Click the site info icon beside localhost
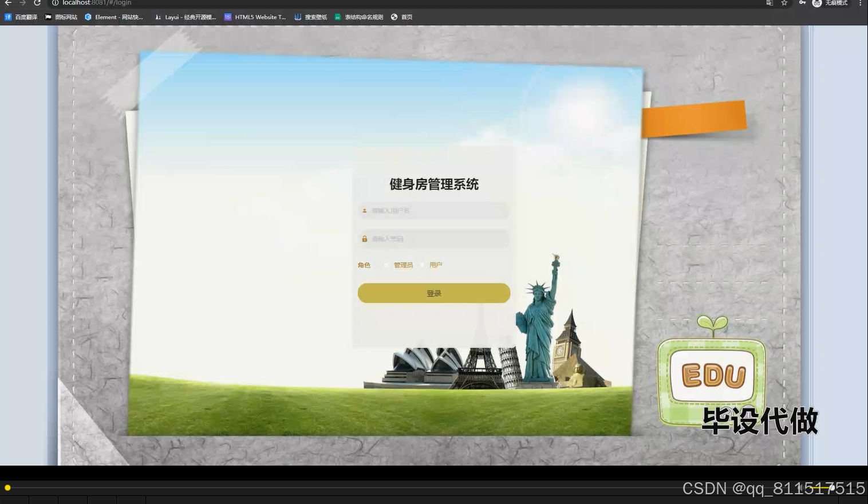868x504 pixels. [56, 3]
